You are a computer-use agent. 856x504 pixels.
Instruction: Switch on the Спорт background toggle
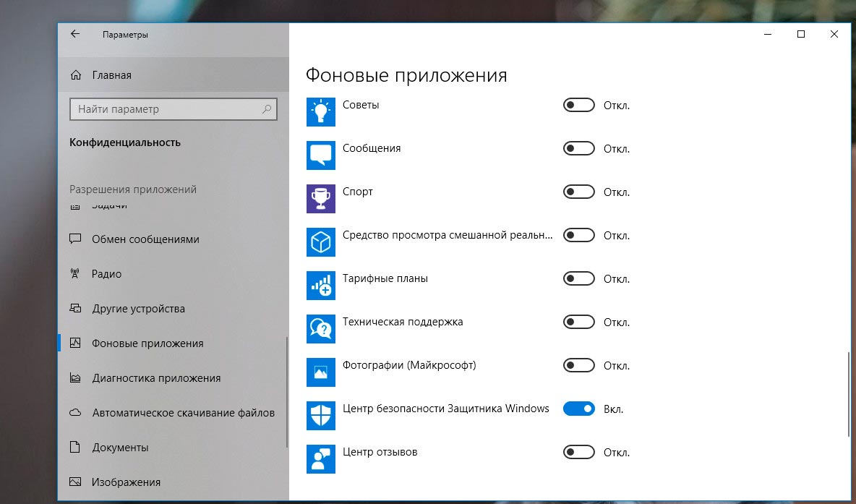pyautogui.click(x=578, y=192)
